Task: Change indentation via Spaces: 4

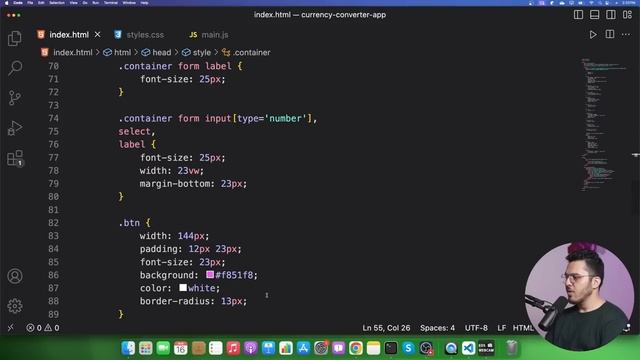Action: click(437, 328)
